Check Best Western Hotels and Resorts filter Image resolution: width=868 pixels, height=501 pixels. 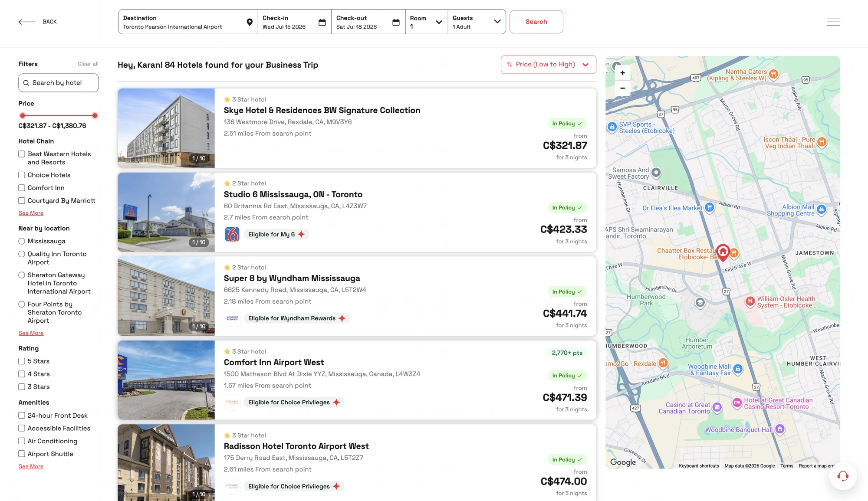coord(22,154)
